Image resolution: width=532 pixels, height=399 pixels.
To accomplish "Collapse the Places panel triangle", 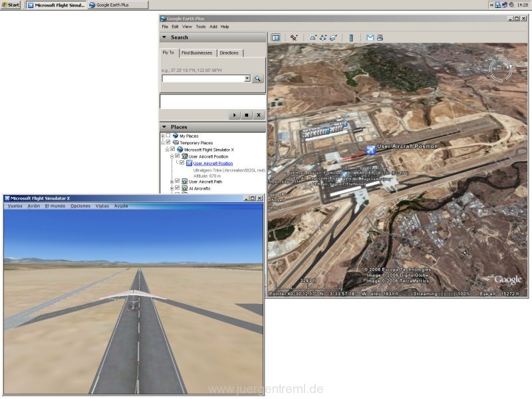I will (164, 126).
